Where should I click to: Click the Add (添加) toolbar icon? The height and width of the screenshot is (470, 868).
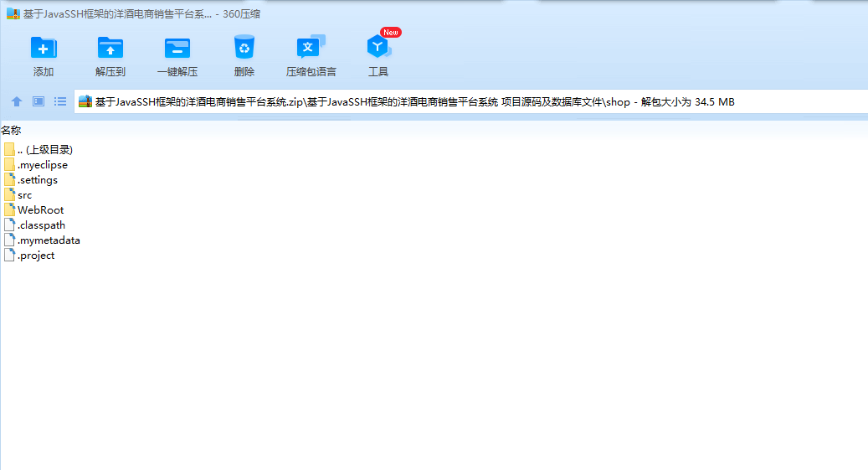[44, 49]
